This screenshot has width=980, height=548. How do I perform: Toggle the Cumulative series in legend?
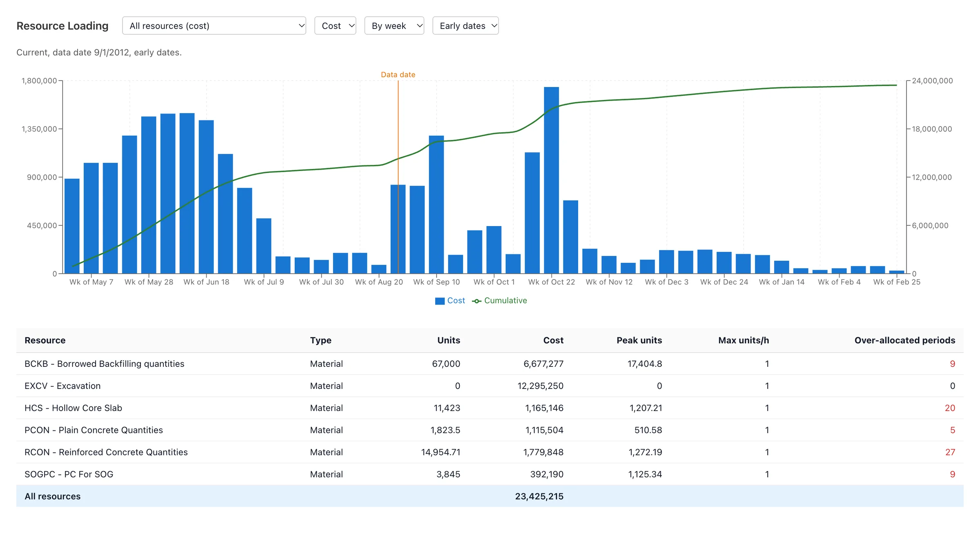[499, 301]
